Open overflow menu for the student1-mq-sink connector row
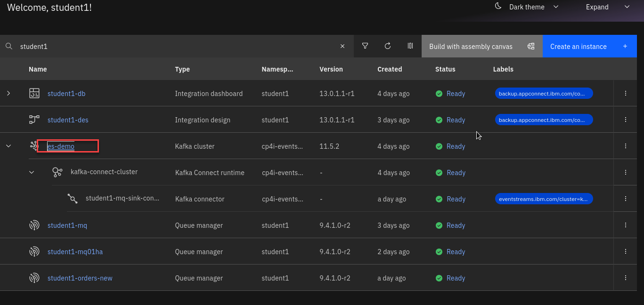This screenshot has height=305, width=644. point(626,199)
